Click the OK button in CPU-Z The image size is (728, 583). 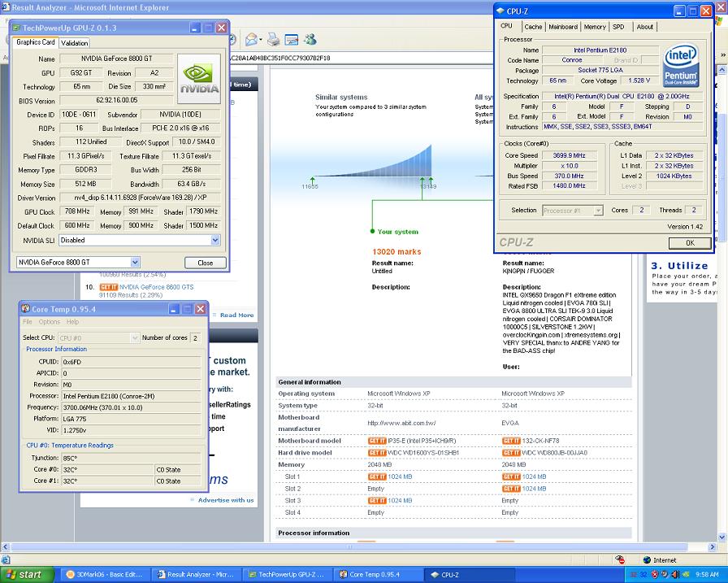pyautogui.click(x=690, y=243)
